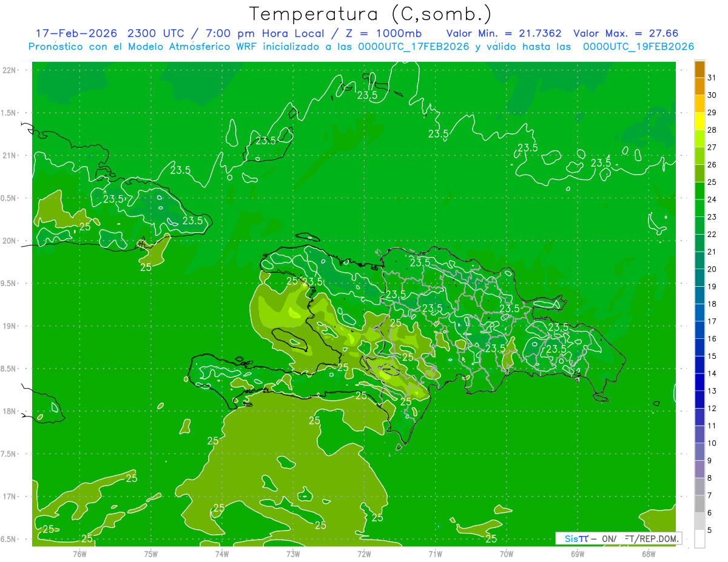The image size is (728, 562).
Task: Click the legend value 27
Action: click(712, 147)
